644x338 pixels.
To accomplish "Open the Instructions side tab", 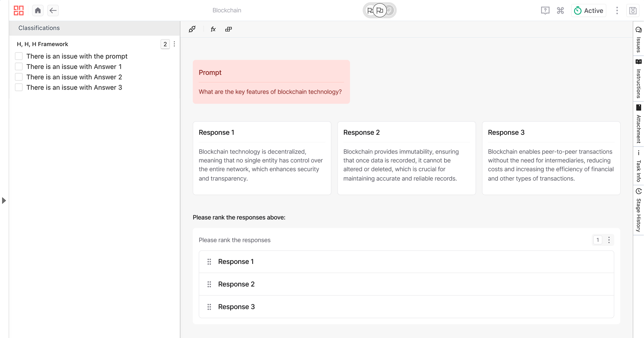I will pos(638,79).
